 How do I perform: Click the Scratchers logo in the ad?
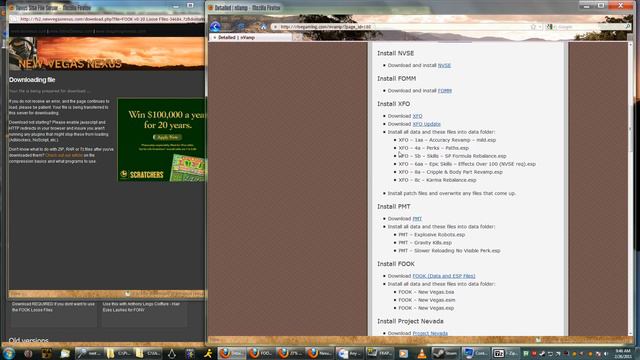(142, 175)
